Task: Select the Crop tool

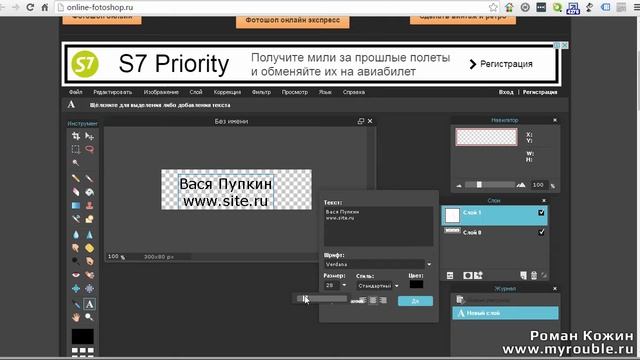Action: pyautogui.click(x=76, y=136)
